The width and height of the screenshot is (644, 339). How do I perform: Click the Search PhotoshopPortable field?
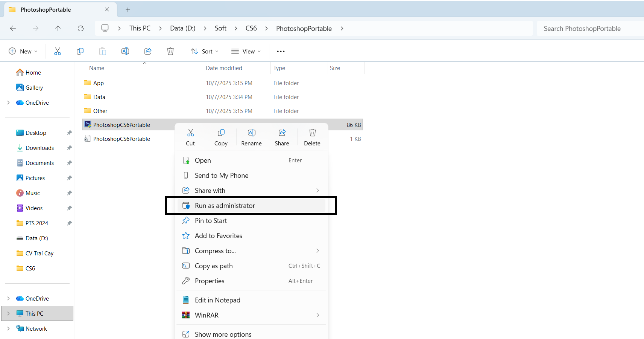pos(589,29)
